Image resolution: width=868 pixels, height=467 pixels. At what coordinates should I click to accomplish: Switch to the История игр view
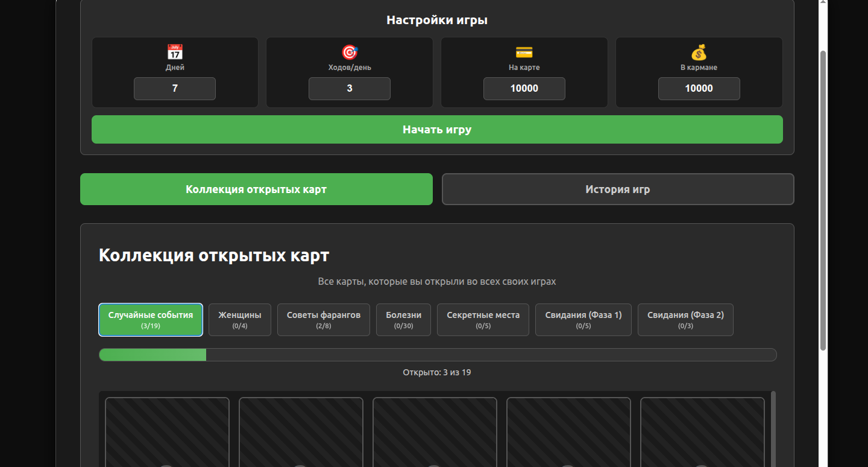coord(618,189)
